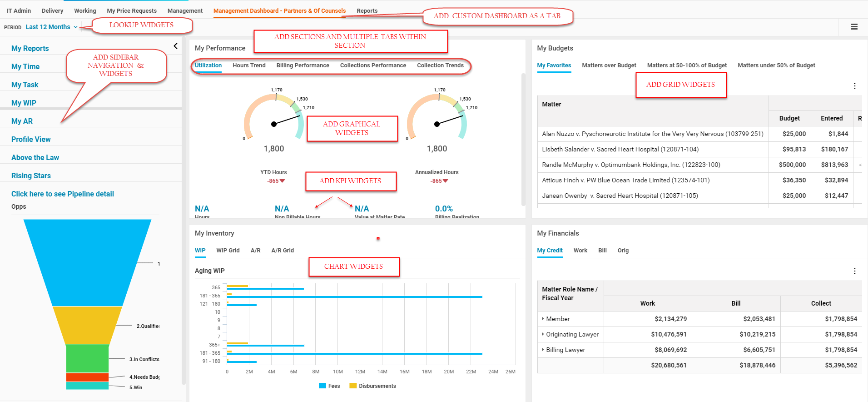Switch to the Hours Trend tab
Image resolution: width=868 pixels, height=402 pixels.
point(249,65)
